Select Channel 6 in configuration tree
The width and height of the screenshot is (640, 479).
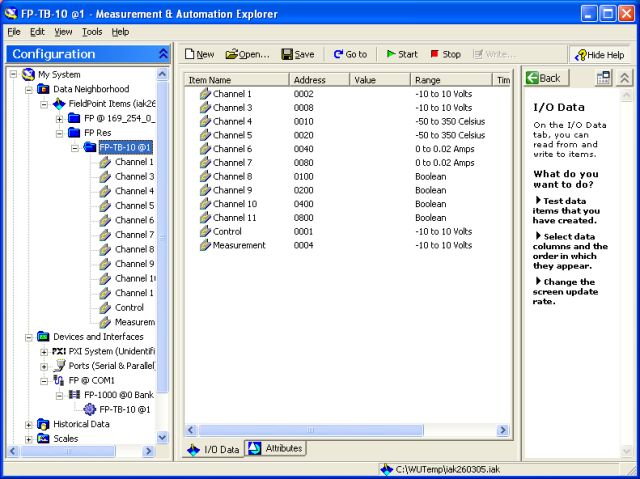134,220
